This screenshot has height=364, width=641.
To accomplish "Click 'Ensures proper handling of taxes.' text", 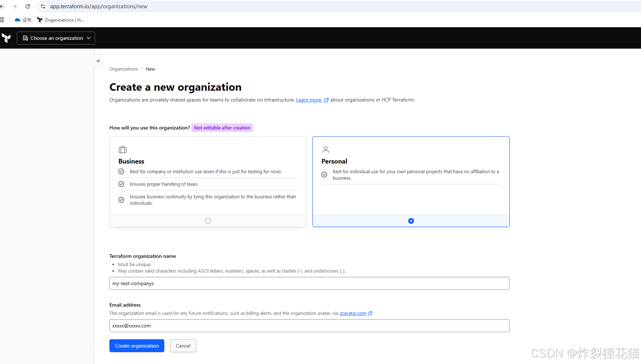I will pos(164,184).
